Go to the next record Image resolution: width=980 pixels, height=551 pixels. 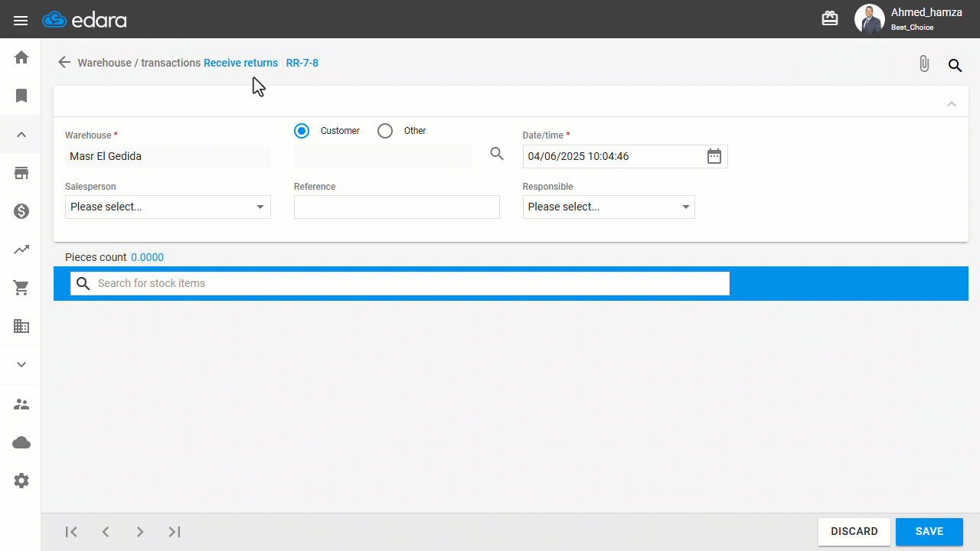140,532
